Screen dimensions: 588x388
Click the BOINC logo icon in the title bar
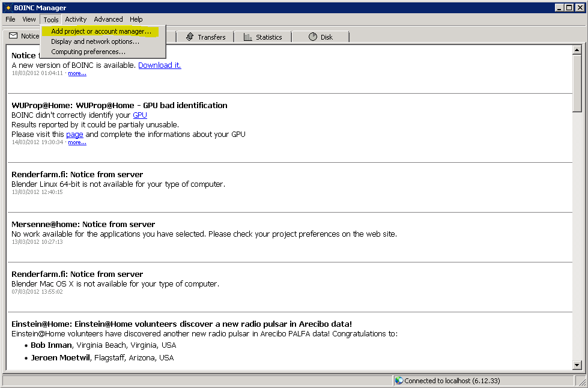click(x=8, y=7)
